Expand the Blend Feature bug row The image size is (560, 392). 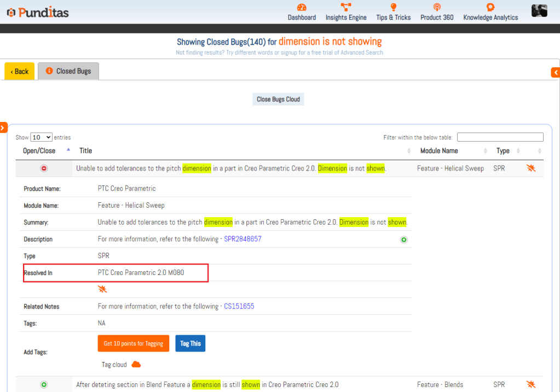(44, 384)
